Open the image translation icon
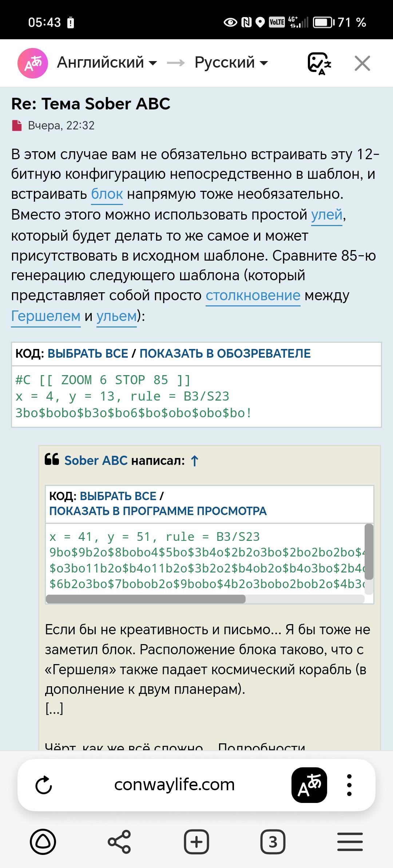This screenshot has height=868, width=393. (319, 63)
